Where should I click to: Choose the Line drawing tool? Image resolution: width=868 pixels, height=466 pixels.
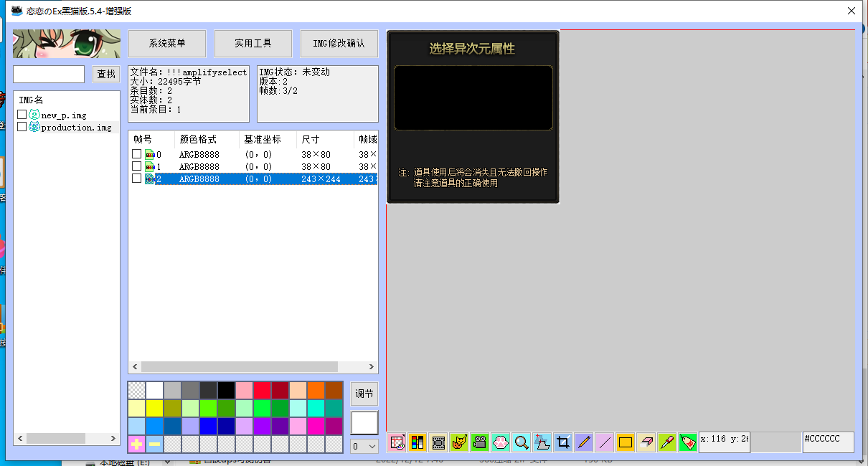click(604, 442)
